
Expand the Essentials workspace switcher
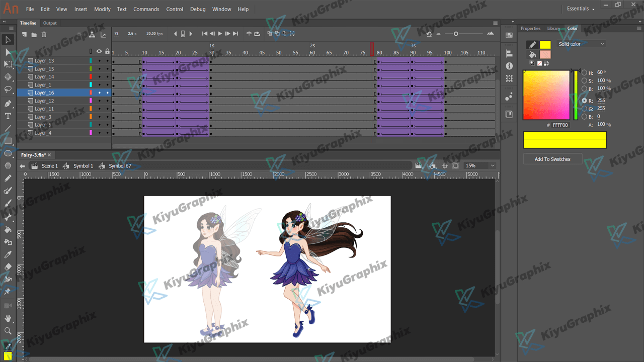tap(581, 9)
